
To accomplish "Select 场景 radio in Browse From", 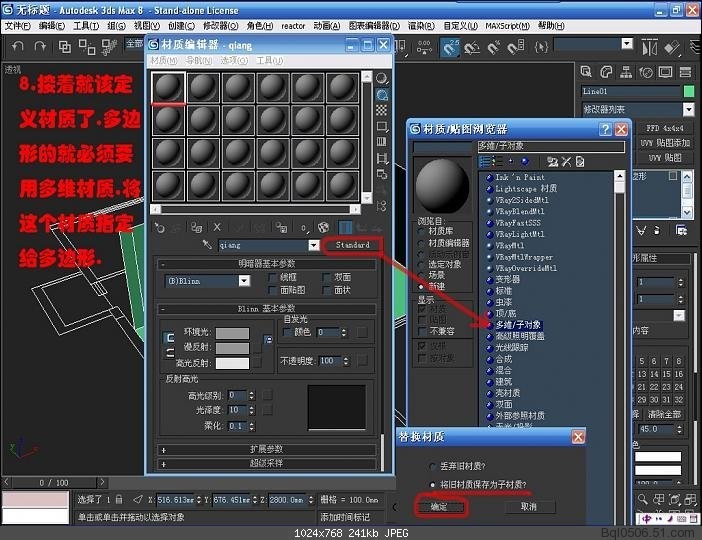I will (421, 275).
